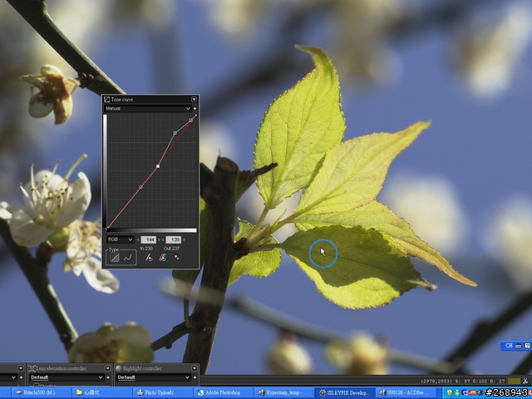
Task: Click the status bar color sample swatch
Action: coord(514,382)
